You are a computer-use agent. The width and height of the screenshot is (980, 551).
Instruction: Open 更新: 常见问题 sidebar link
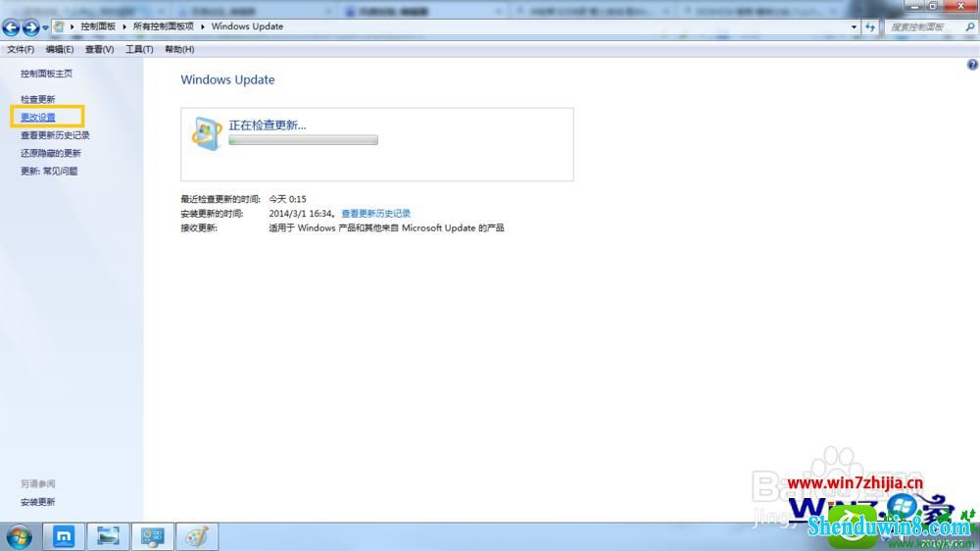[49, 172]
